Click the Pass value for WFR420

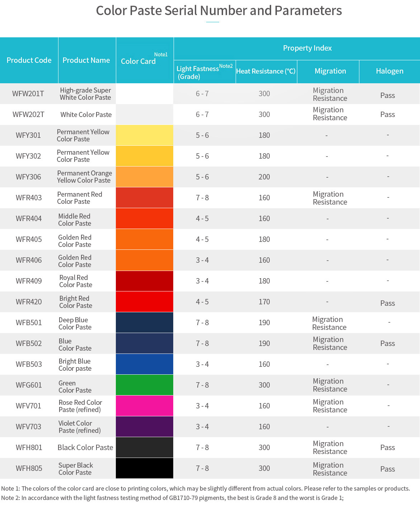click(x=387, y=303)
